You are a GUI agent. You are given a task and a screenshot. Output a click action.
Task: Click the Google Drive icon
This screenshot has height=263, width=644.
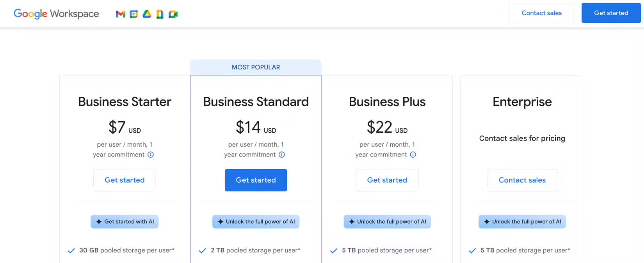[x=146, y=14]
